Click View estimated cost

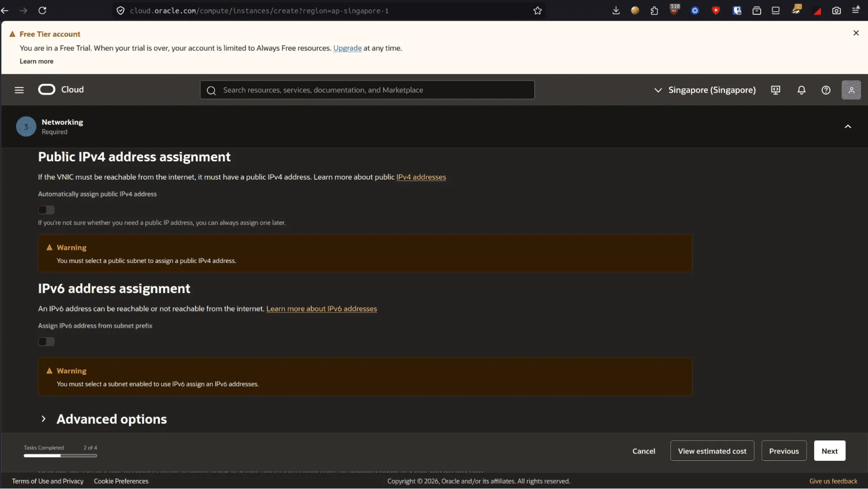pyautogui.click(x=712, y=451)
